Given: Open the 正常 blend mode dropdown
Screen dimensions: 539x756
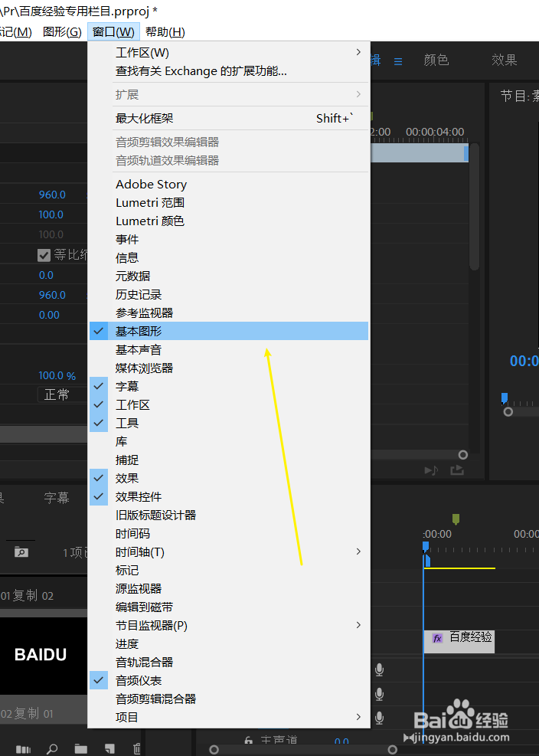Looking at the screenshot, I should pos(63,394).
